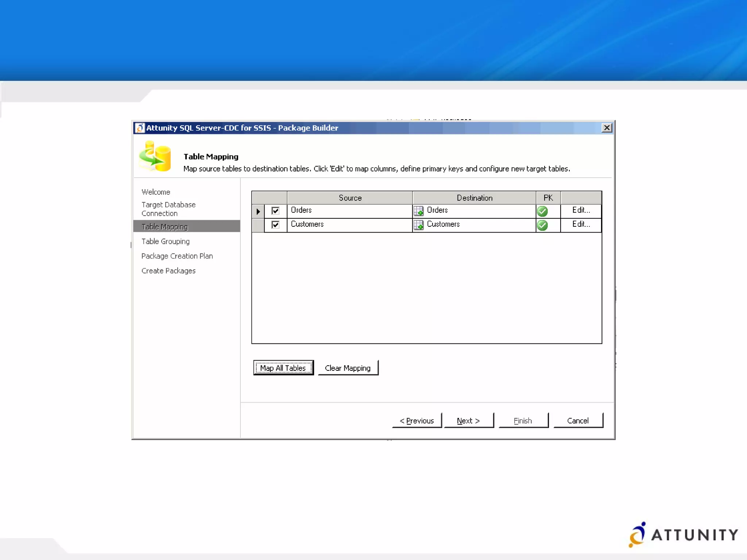Open the Welcome wizard step
Viewport: 747px width, 560px height.
pyautogui.click(x=156, y=192)
